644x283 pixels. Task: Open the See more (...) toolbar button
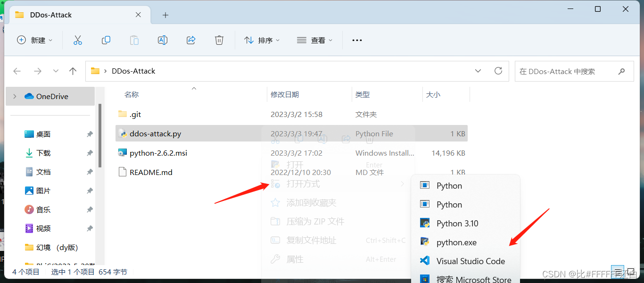(356, 40)
